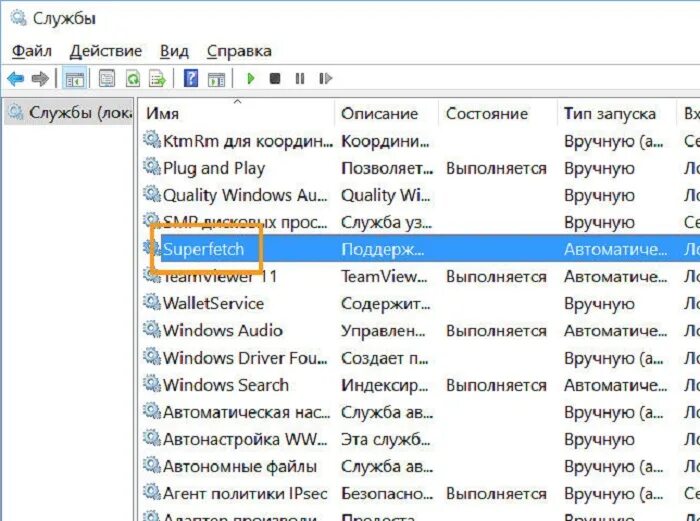
Task: Click the Поддерж... description of Superfetch
Action: click(383, 250)
